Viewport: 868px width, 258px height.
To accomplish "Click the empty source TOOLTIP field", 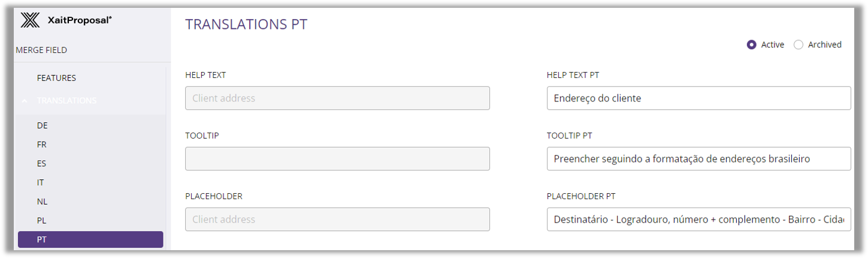I will [337, 159].
